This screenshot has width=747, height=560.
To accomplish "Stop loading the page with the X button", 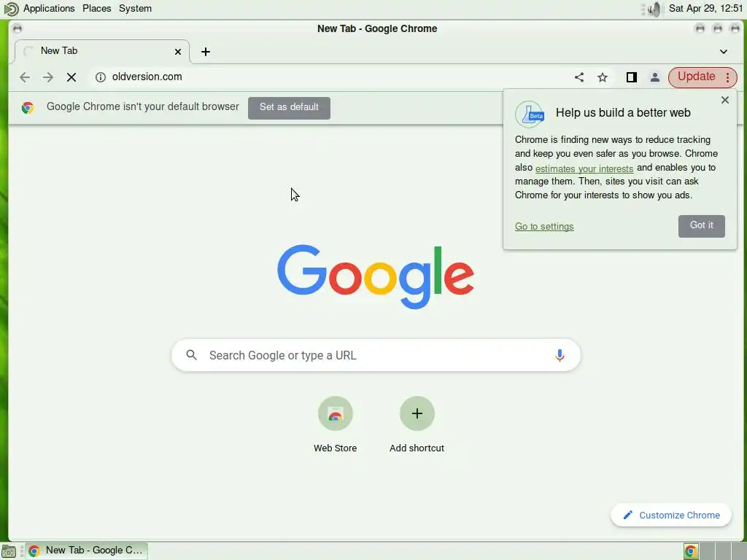I will pos(71,77).
